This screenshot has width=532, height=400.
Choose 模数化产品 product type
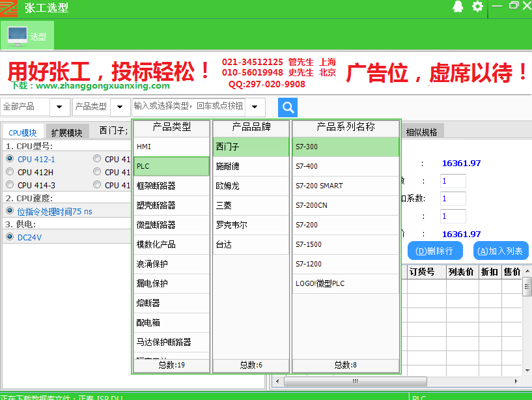pos(172,244)
